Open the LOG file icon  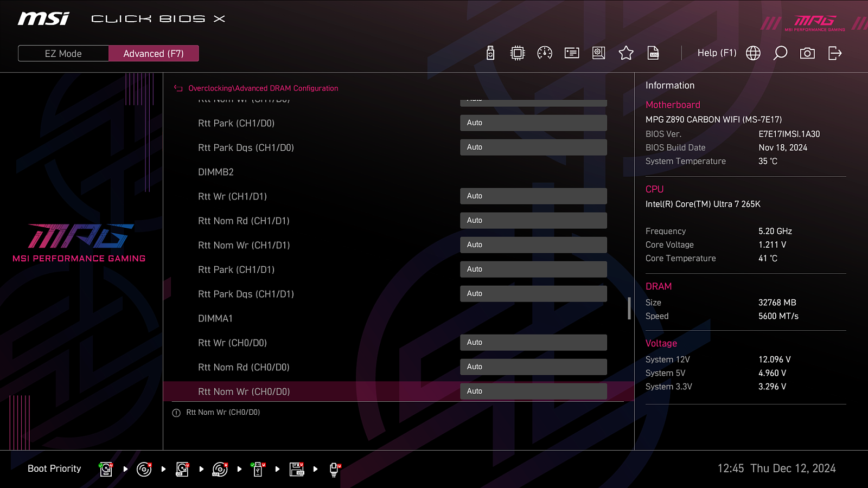pyautogui.click(x=653, y=53)
